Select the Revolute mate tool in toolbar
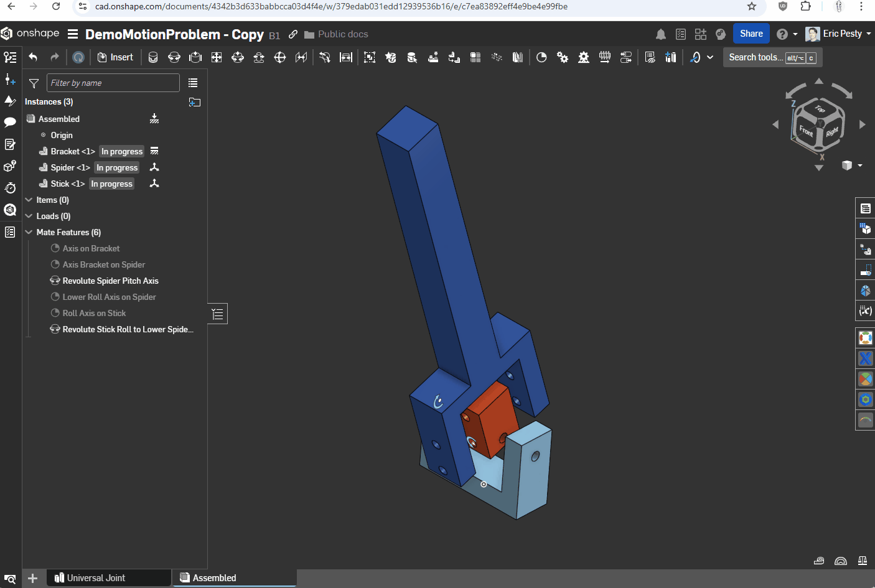This screenshot has width=875, height=588. (174, 57)
